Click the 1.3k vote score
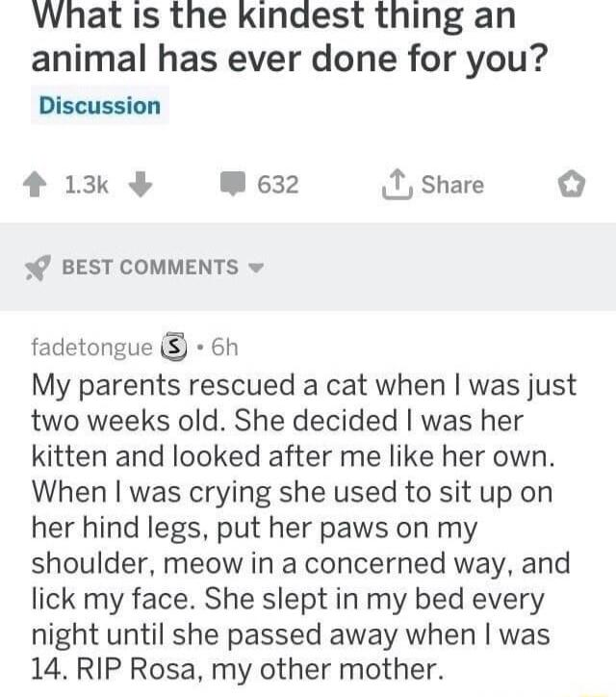 (x=88, y=185)
